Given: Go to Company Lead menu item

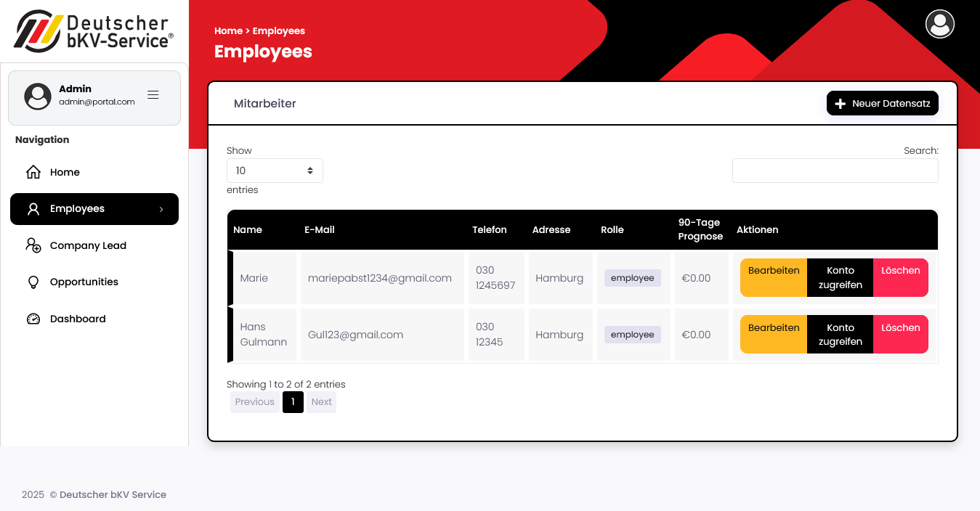Looking at the screenshot, I should [x=88, y=245].
